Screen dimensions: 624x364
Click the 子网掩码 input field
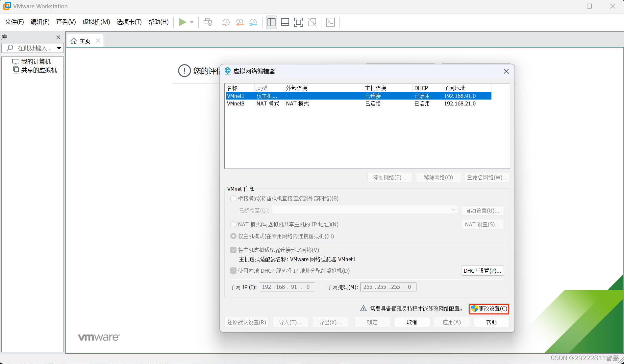[x=388, y=287]
